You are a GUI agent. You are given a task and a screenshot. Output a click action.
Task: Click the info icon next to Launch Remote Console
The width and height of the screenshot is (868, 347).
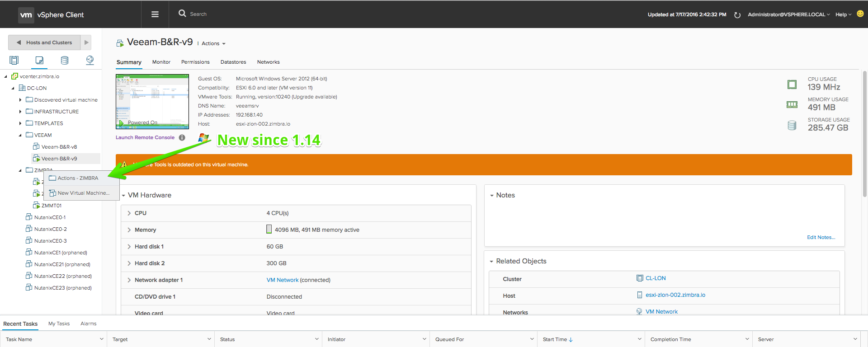182,137
